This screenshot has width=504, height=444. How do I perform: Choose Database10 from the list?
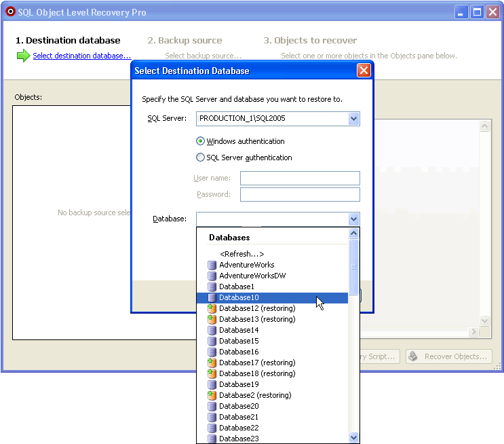point(272,297)
